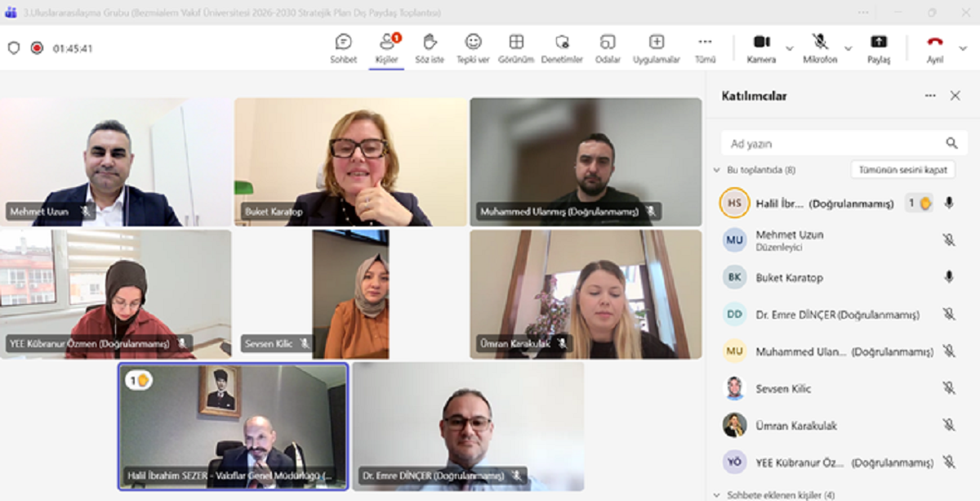The image size is (980, 501).
Task: Open the Tepki ver reactions icon
Action: [473, 42]
